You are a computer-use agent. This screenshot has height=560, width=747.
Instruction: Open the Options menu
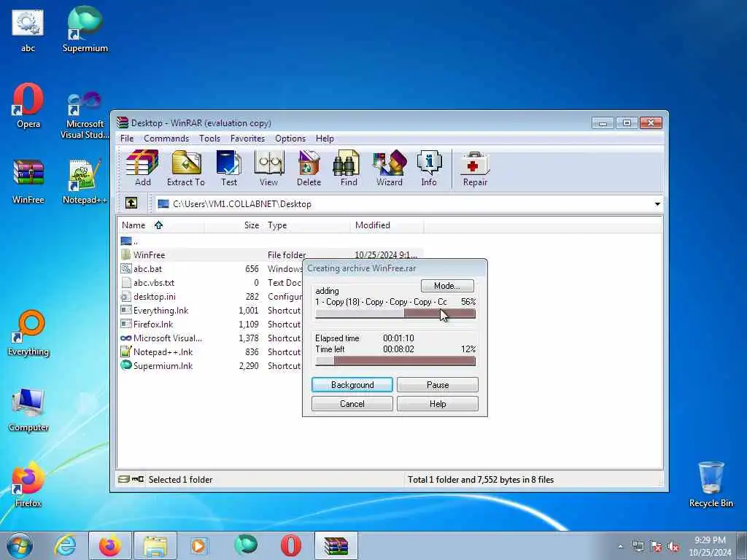click(290, 139)
